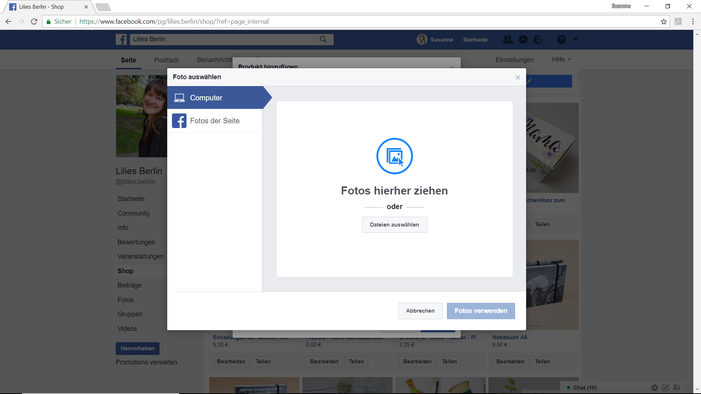Click Bearbeiten under the 2,25 € product
This screenshot has height=394, width=701.
[x=417, y=361]
